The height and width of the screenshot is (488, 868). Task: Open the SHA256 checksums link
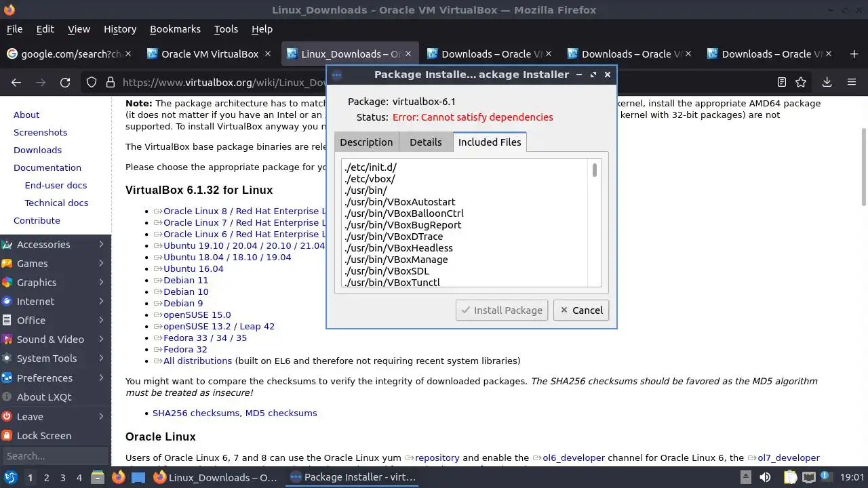(x=196, y=413)
